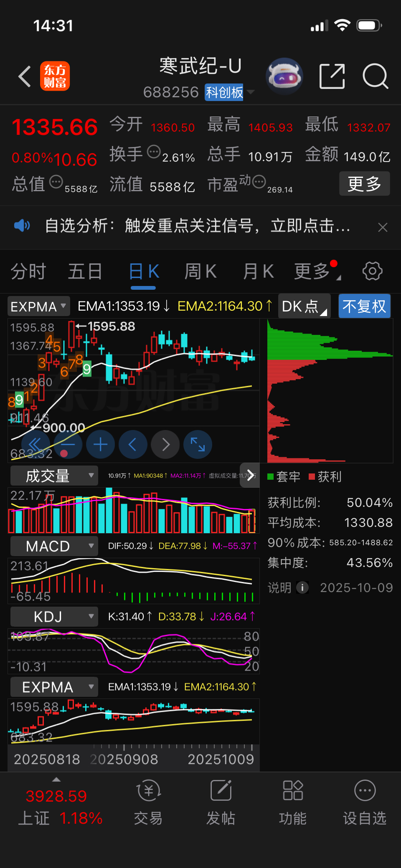401x868 pixels.
Task: Open main chart EXPMA indicator dropdown
Action: click(x=38, y=306)
